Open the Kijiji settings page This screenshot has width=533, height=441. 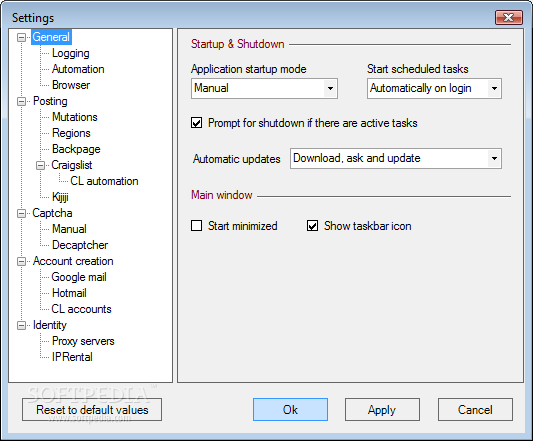pyautogui.click(x=60, y=197)
